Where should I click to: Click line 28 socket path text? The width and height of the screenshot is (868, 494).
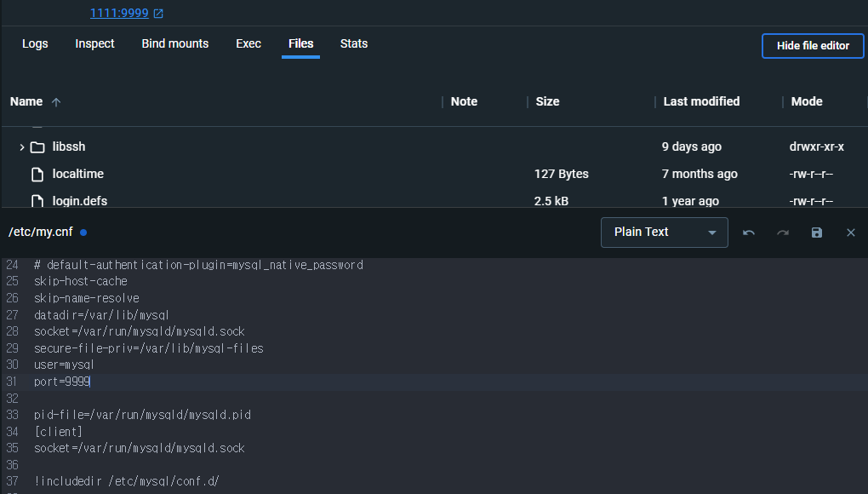[139, 331]
